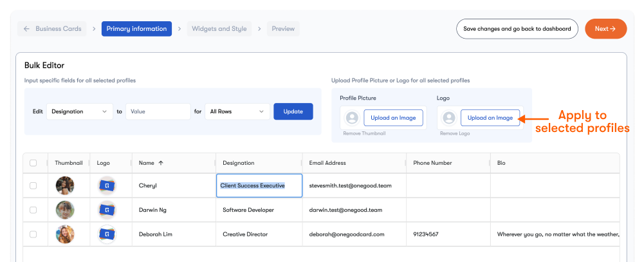
Task: Click Deborah Lim's logo icon
Action: point(107,234)
